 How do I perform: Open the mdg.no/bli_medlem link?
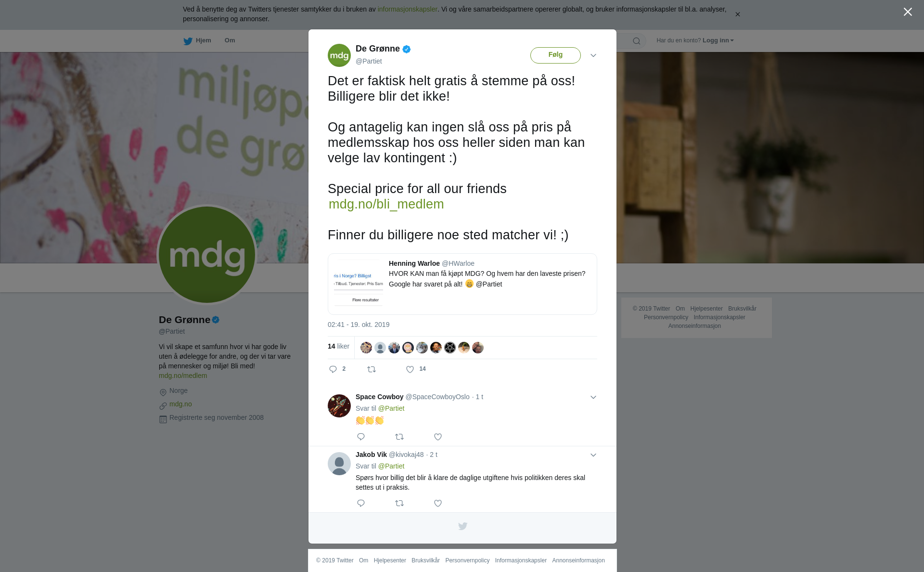tap(386, 204)
